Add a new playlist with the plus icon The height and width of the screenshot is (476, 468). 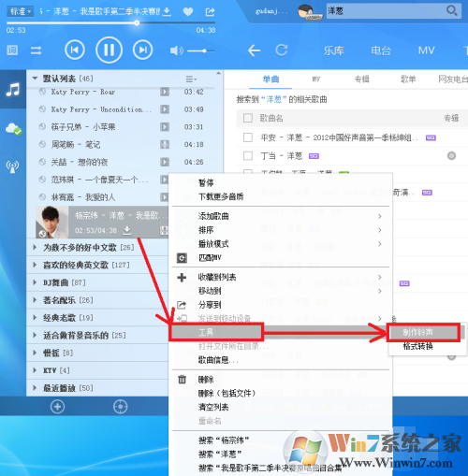57,407
